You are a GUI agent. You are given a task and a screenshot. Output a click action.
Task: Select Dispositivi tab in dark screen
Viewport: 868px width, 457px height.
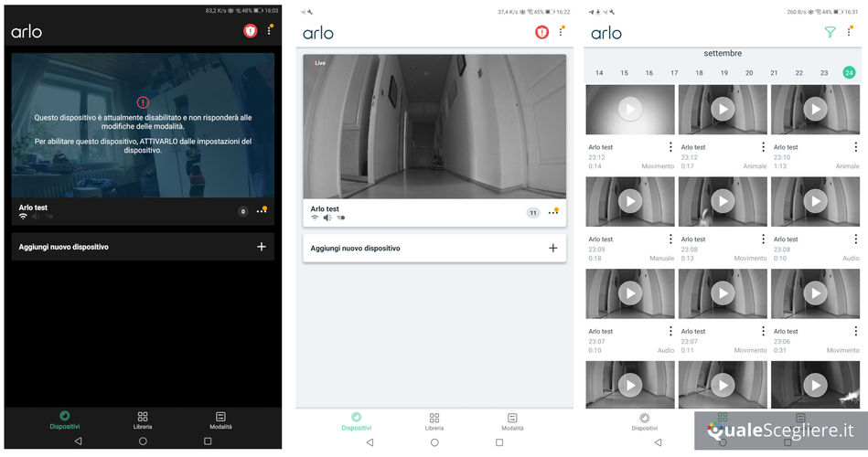click(65, 420)
